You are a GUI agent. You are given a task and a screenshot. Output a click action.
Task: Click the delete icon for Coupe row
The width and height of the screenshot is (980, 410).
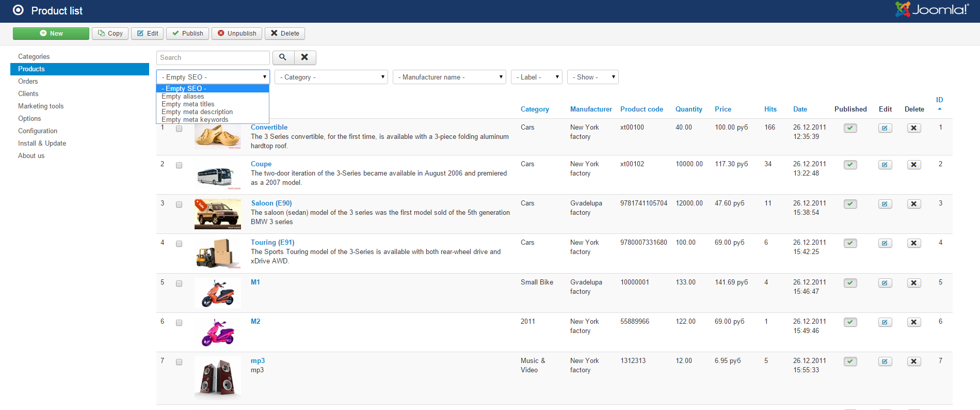pos(913,165)
